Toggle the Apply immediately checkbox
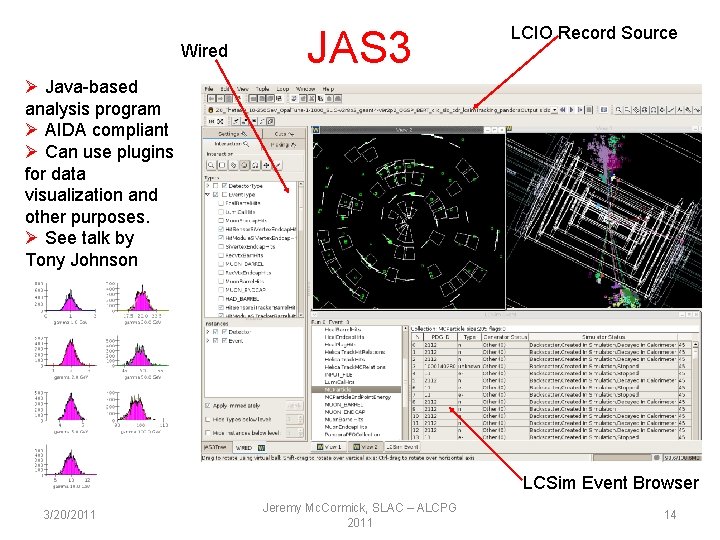This screenshot has height=540, width=720. point(208,405)
